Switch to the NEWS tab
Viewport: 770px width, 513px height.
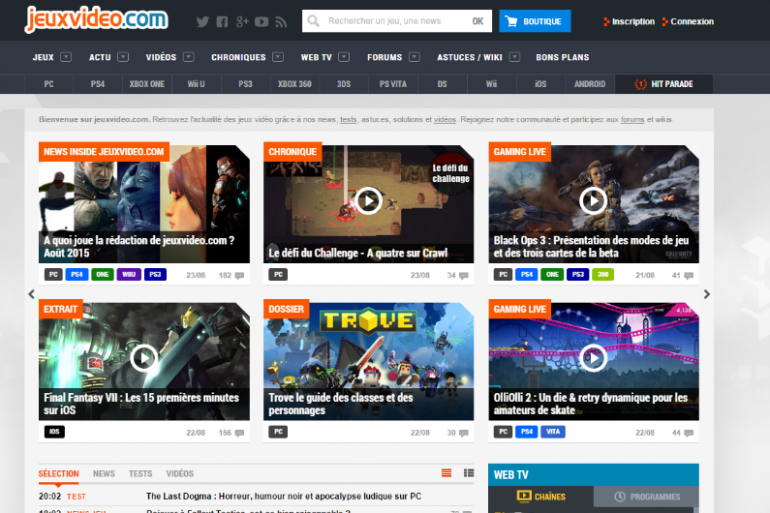click(x=104, y=474)
